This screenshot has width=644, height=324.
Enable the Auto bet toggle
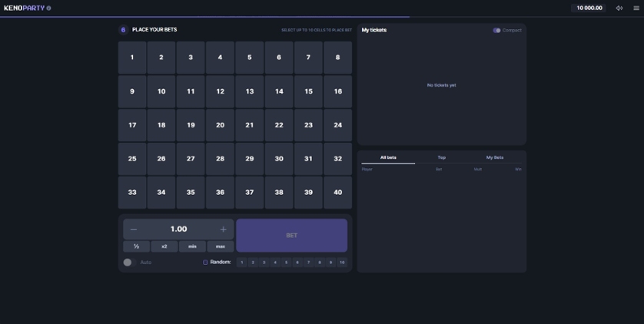128,263
